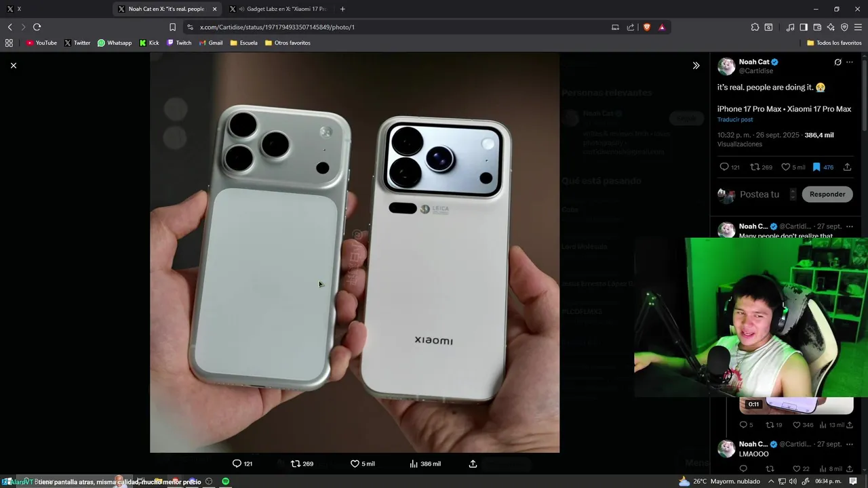Close the Noah Cat en X tab
The height and width of the screenshot is (488, 868).
point(215,9)
